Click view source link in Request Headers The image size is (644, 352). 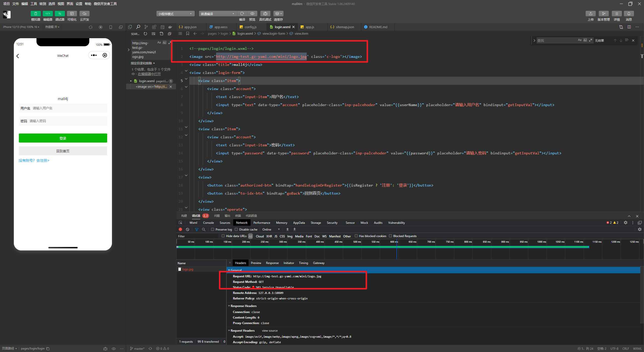coord(270,331)
